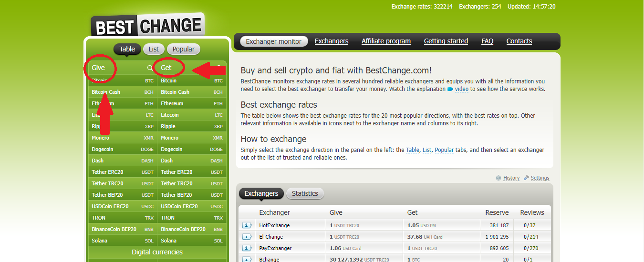644x262 pixels.
Task: Click the wrench icon beside Settings
Action: coord(526,178)
